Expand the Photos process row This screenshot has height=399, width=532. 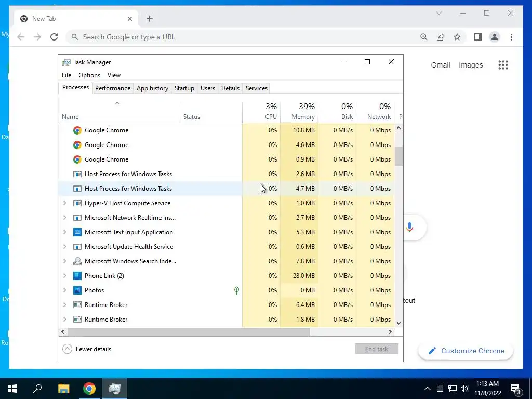pos(64,290)
